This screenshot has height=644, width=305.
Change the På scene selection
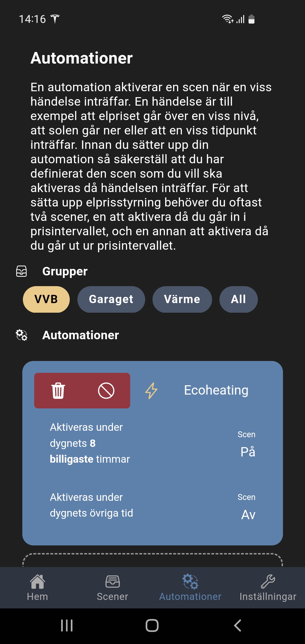coord(248,452)
